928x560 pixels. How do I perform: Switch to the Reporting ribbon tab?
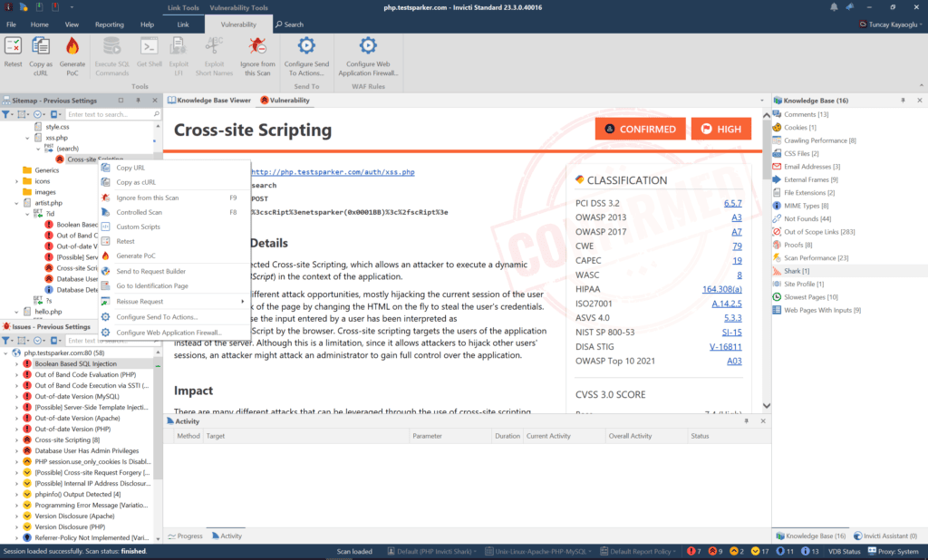(110, 24)
